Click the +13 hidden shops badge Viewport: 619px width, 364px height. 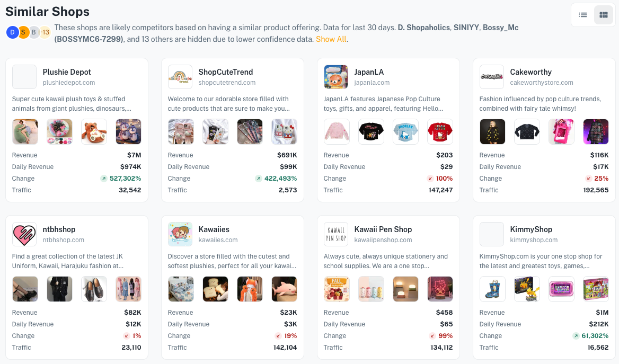[x=46, y=32]
